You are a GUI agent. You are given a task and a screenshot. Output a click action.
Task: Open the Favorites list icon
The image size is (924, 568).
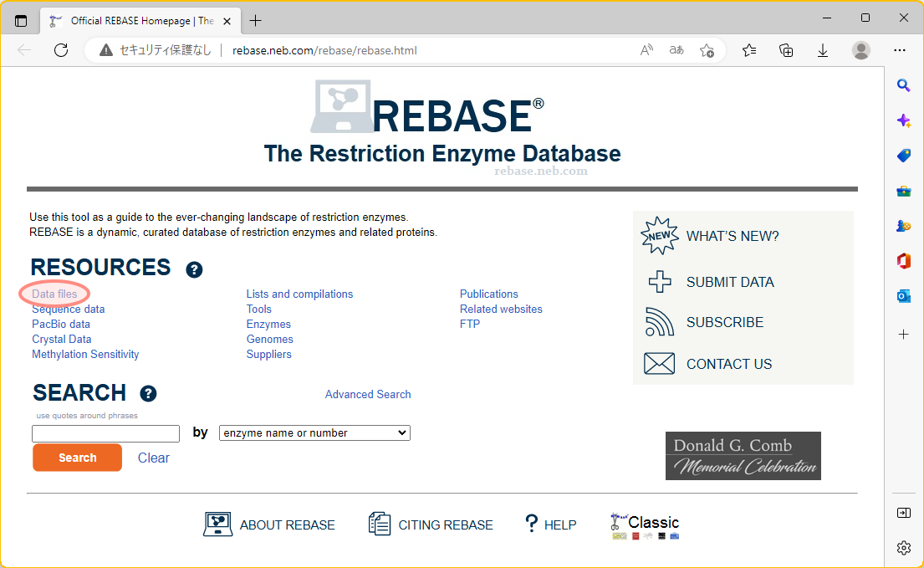coord(749,51)
